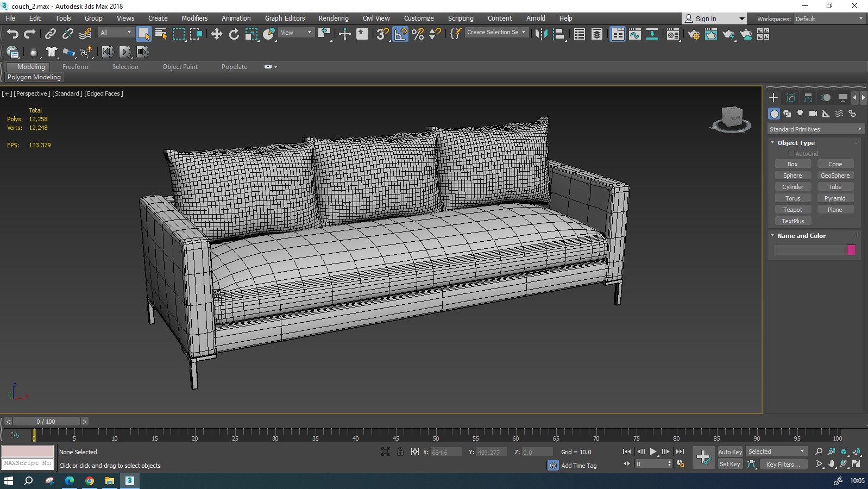Click the Cameras category icon
The width and height of the screenshot is (868, 489).
pos(813,114)
